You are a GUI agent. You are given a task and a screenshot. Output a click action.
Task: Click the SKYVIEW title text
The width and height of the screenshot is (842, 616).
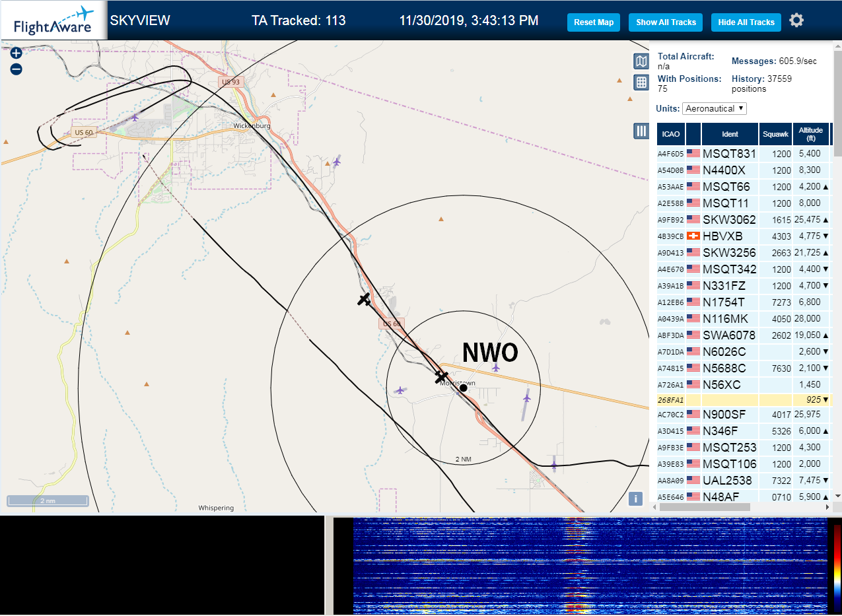(x=140, y=20)
